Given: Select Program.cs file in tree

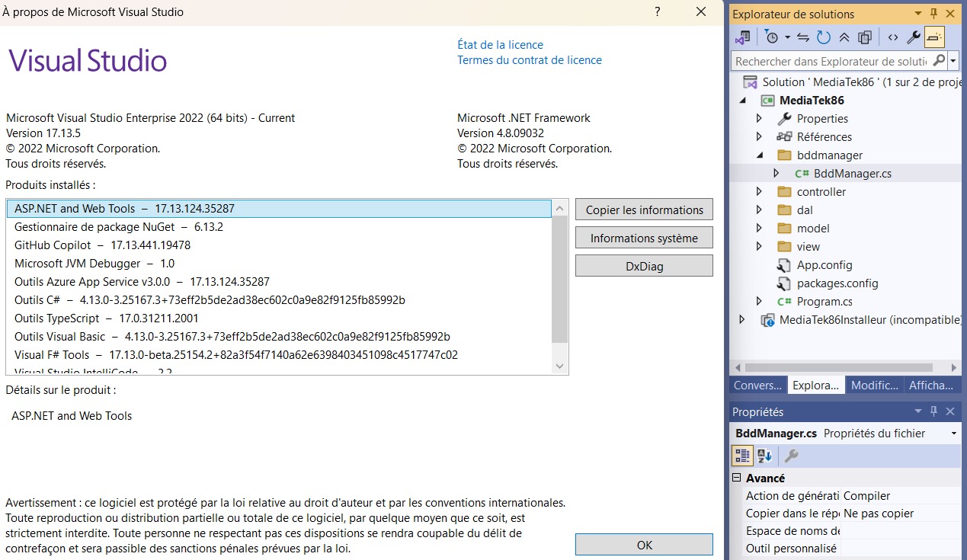Looking at the screenshot, I should [825, 302].
